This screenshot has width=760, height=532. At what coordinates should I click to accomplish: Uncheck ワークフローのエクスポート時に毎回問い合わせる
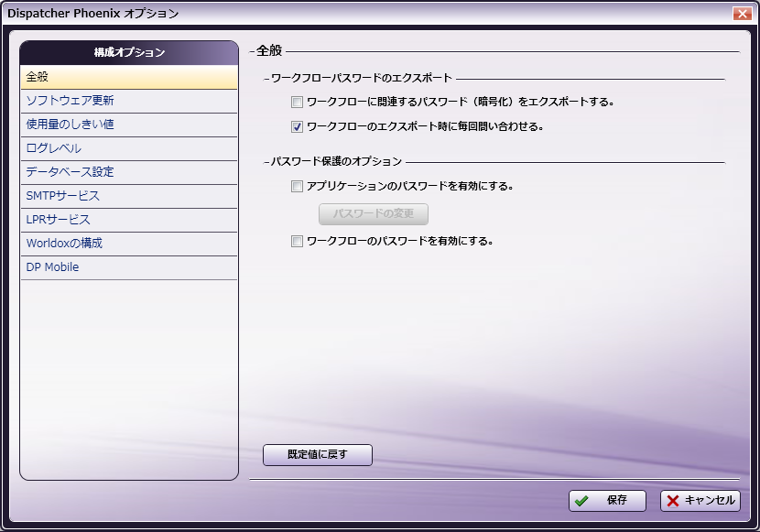[x=297, y=127]
